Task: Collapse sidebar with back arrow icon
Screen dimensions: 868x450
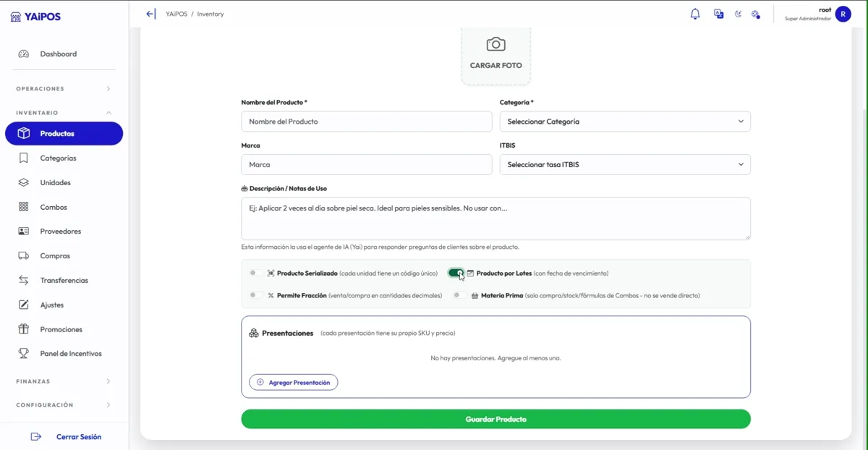Action: 150,14
